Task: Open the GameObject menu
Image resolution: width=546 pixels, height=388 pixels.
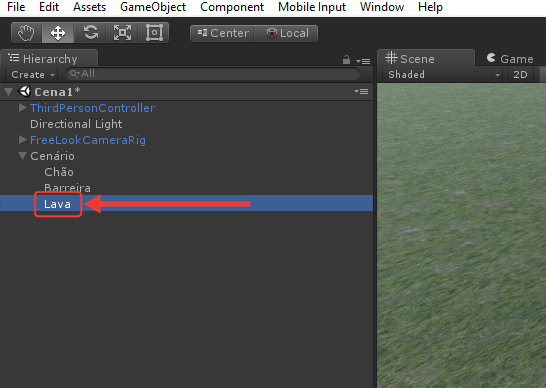Action: tap(153, 7)
